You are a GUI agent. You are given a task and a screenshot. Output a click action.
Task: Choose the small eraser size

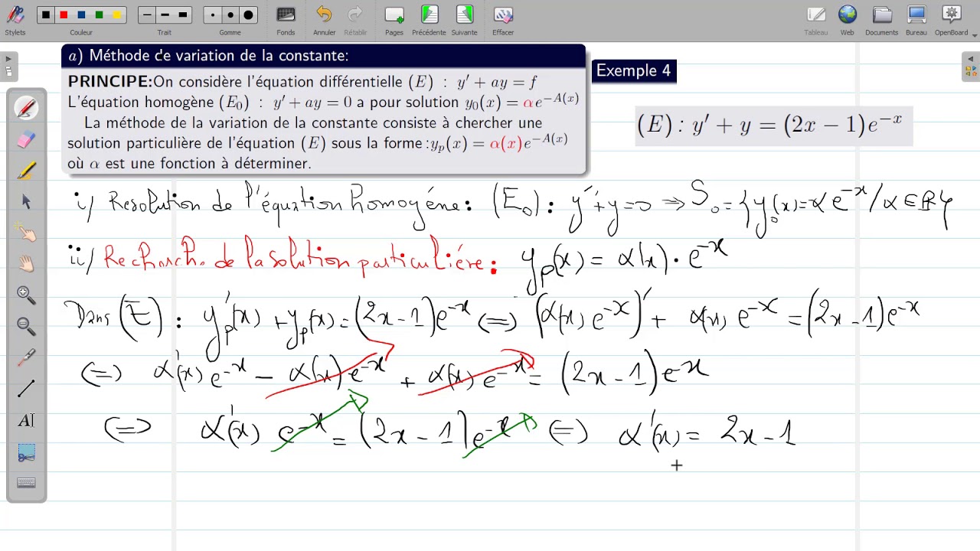point(213,15)
